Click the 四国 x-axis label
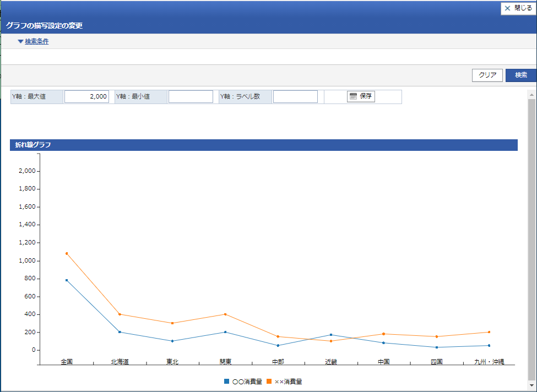 [437, 362]
